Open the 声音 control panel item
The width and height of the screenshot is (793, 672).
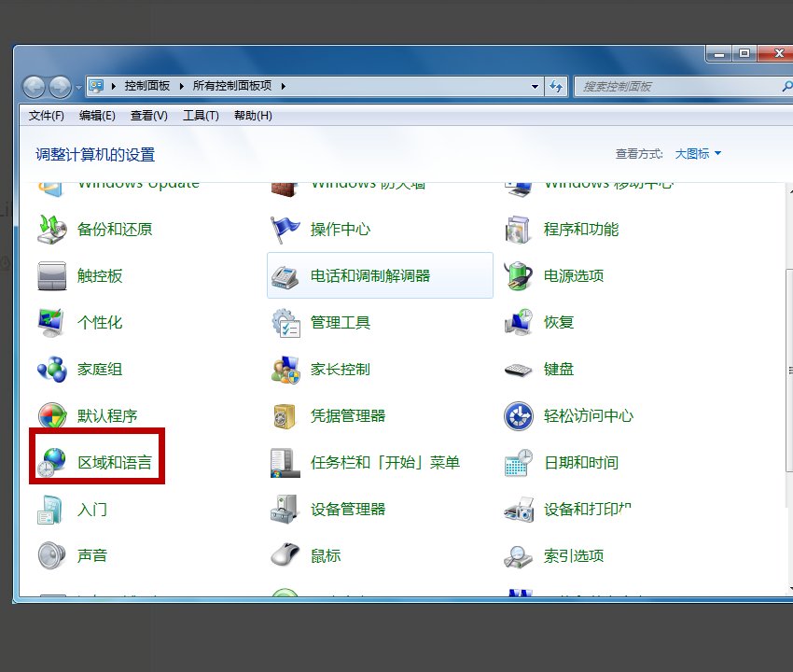(x=93, y=554)
